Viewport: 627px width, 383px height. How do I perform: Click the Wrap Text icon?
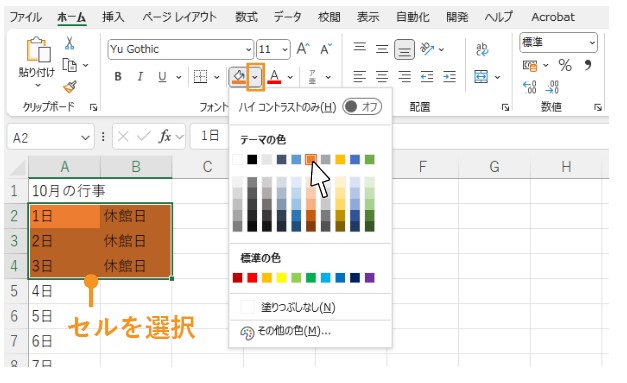[x=482, y=49]
